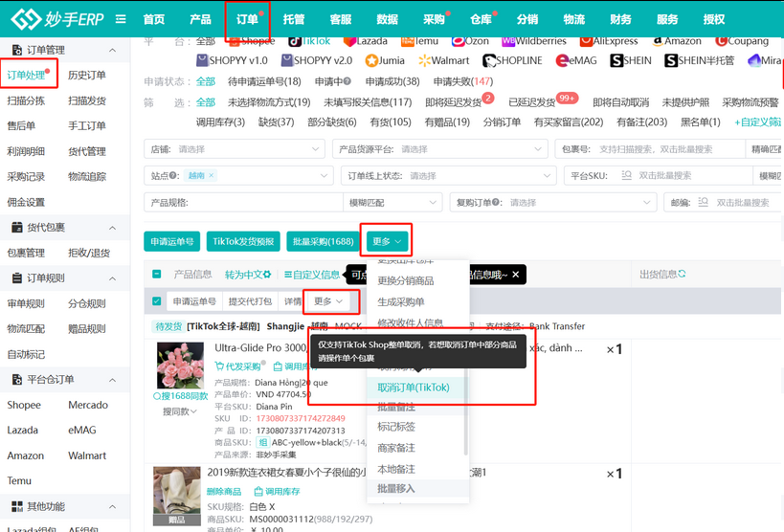Click the 妙手ERP logo
Image resolution: width=784 pixels, height=532 pixels.
(57, 19)
